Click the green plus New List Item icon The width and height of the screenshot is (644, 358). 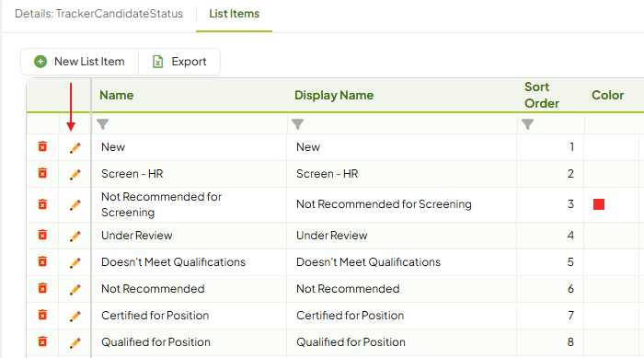click(x=40, y=62)
